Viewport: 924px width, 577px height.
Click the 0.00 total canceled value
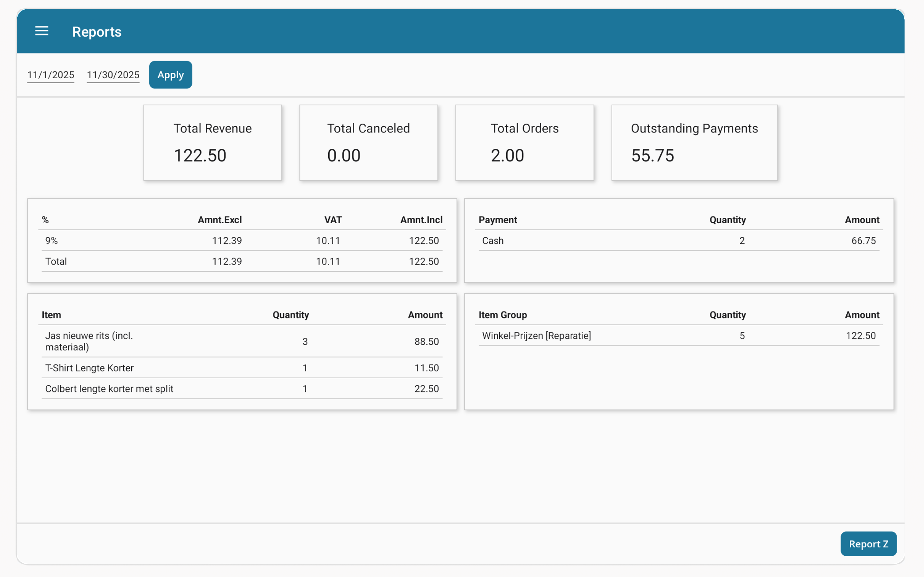(344, 156)
